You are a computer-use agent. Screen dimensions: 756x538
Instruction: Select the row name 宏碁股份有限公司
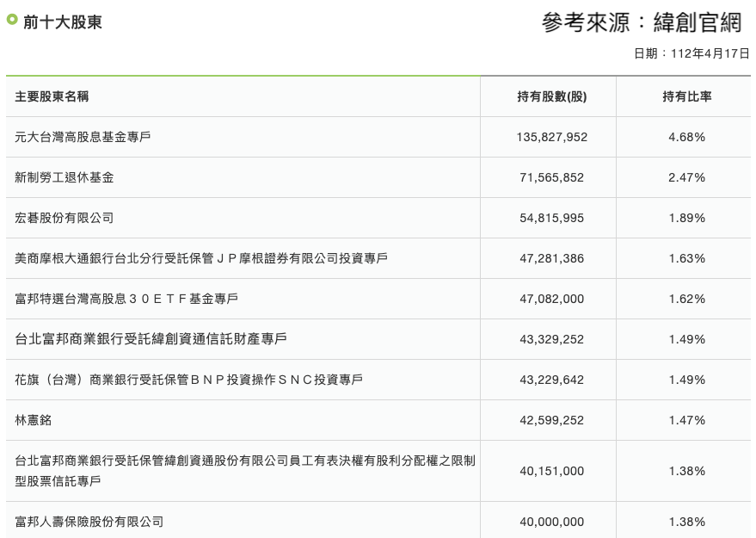[65, 218]
